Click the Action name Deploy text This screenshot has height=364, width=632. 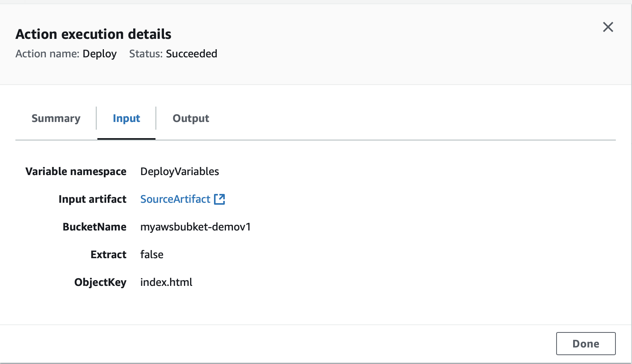pos(66,54)
